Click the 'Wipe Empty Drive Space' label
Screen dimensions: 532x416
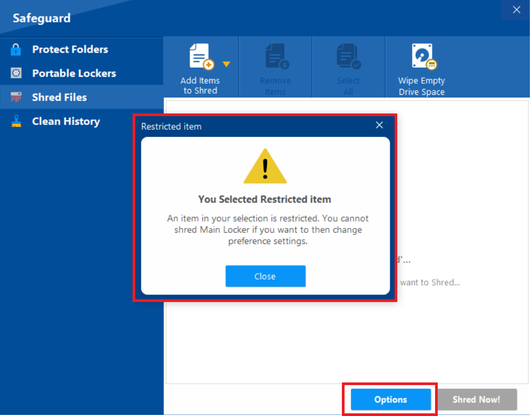click(421, 86)
